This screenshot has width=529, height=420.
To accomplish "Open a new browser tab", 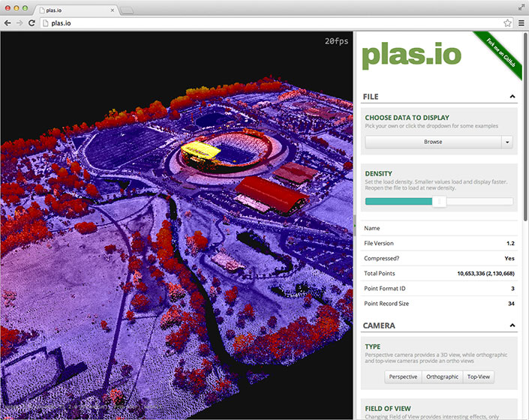I will pyautogui.click(x=128, y=10).
